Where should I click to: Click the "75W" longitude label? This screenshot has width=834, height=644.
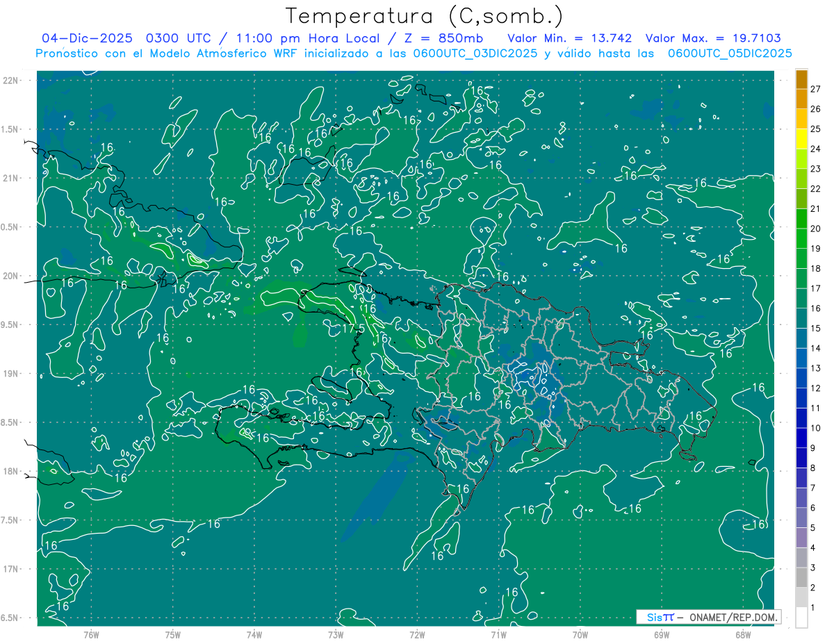click(x=173, y=634)
